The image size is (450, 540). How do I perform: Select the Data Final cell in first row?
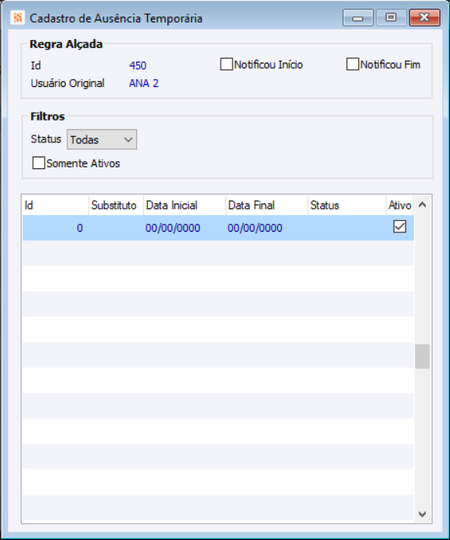point(255,228)
